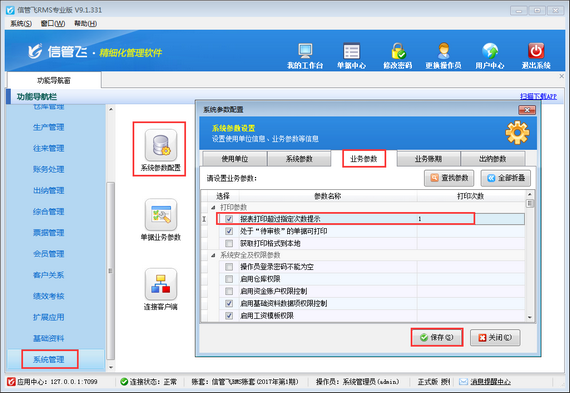This screenshot has height=393, width=570.
Task: Switch to 使用单位 tab
Action: point(235,159)
